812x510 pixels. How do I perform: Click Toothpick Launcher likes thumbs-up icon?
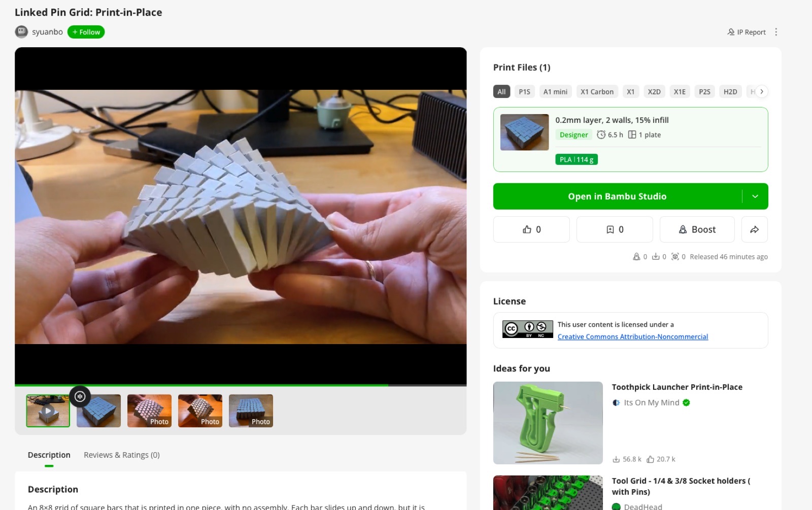pos(650,459)
